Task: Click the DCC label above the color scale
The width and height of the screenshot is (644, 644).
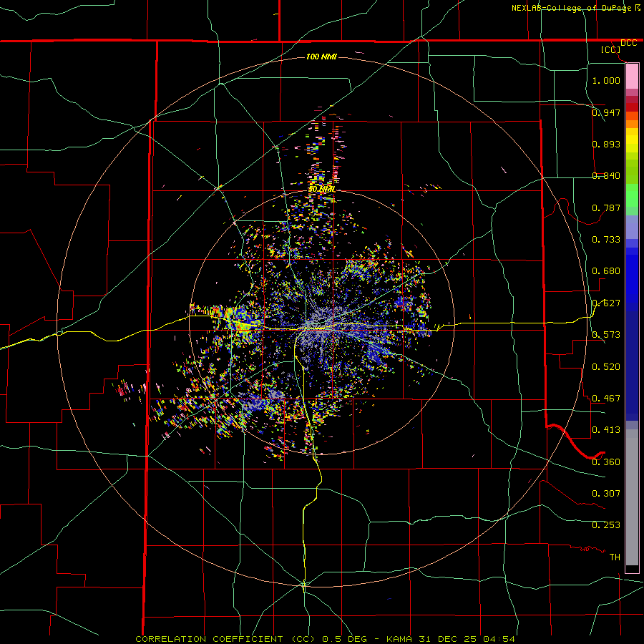Action: (x=628, y=43)
